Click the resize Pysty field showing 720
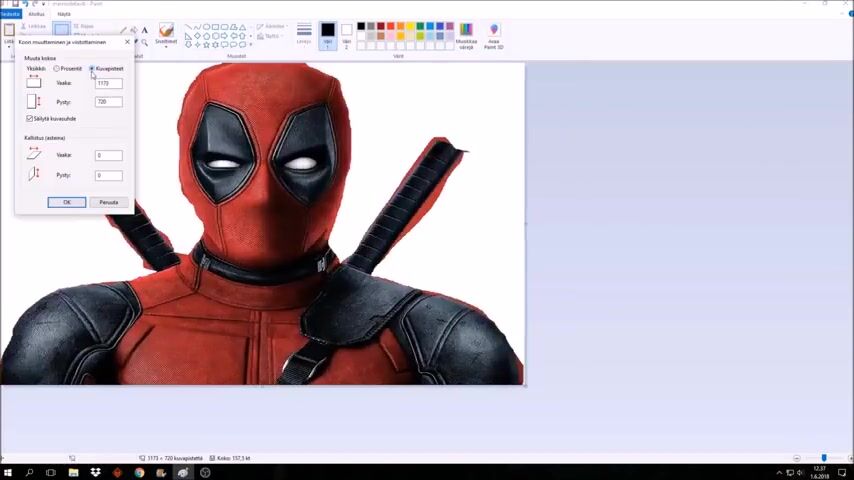Viewport: 854px width, 480px height. pos(108,102)
